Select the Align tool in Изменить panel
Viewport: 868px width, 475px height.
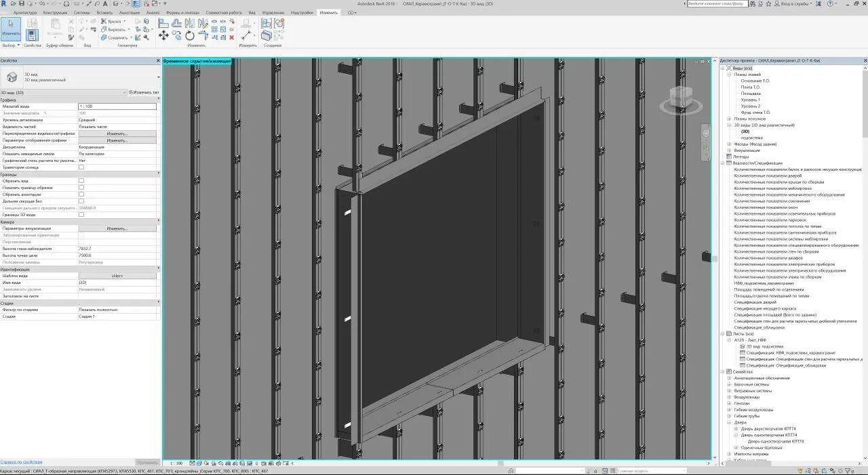coord(163,23)
